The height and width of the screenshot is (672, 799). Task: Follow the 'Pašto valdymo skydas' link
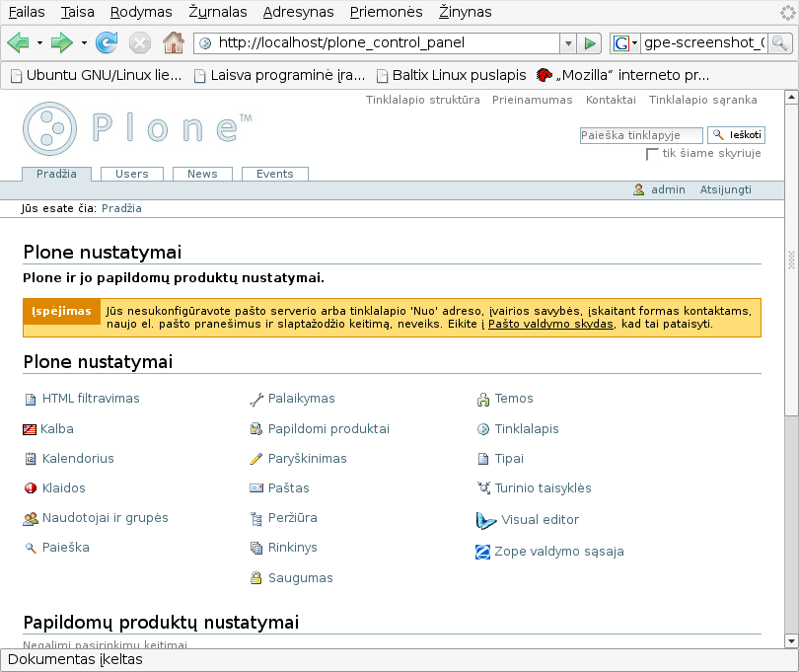(550, 324)
